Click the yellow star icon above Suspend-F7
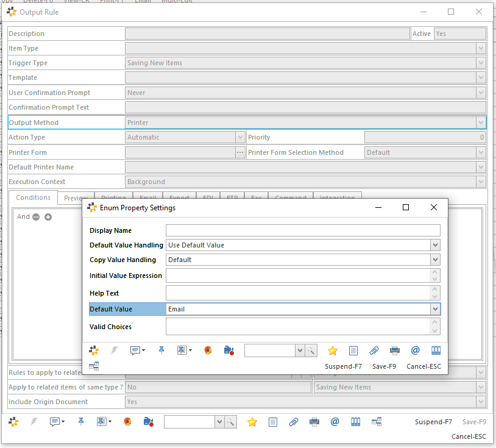 click(333, 350)
